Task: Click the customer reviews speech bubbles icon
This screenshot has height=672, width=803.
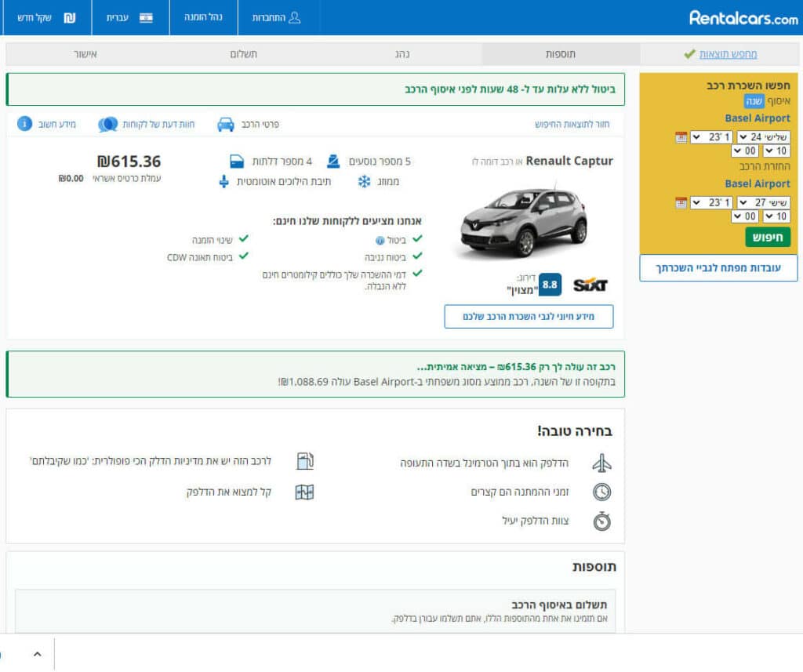Action: (108, 125)
